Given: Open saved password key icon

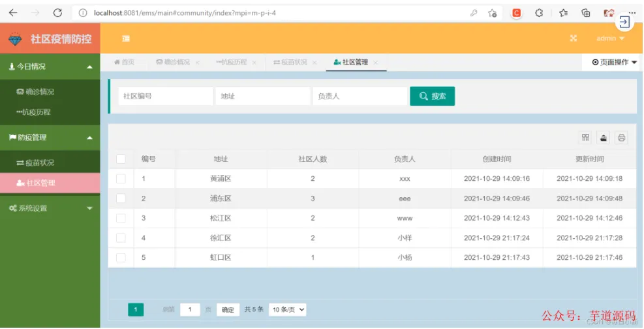Looking at the screenshot, I should click(x=474, y=13).
